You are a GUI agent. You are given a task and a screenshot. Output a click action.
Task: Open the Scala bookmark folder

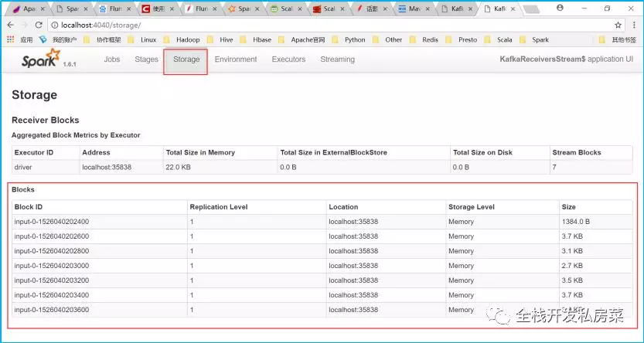(x=498, y=40)
